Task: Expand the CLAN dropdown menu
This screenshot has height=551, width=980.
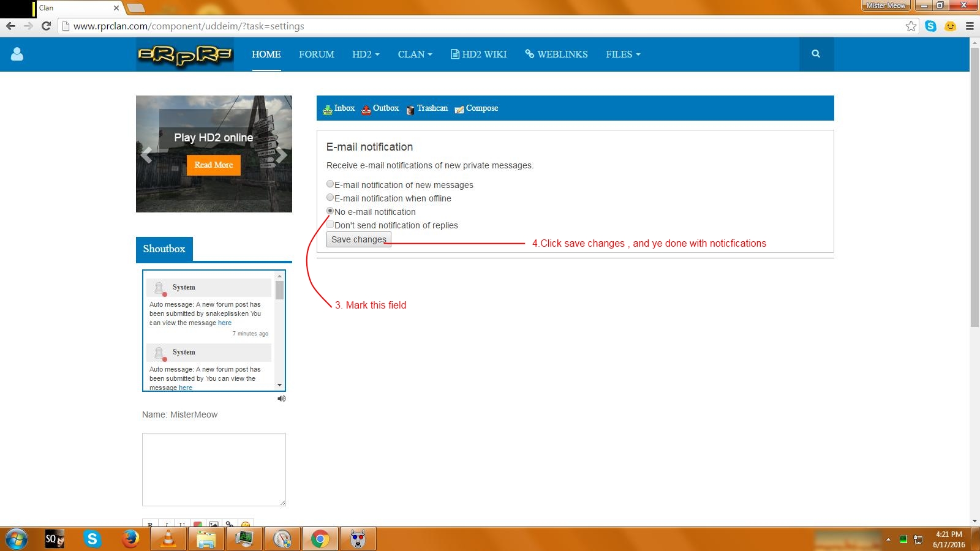Action: coord(415,54)
